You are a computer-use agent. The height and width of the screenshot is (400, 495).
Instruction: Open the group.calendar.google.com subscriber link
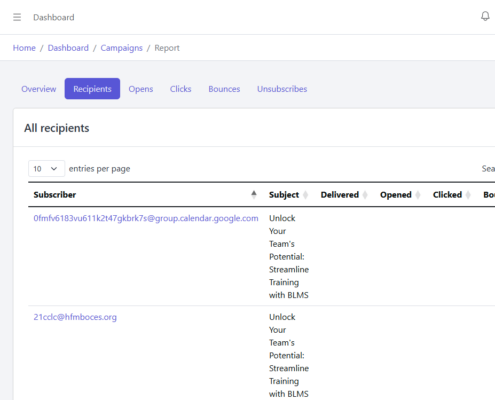[x=146, y=218]
